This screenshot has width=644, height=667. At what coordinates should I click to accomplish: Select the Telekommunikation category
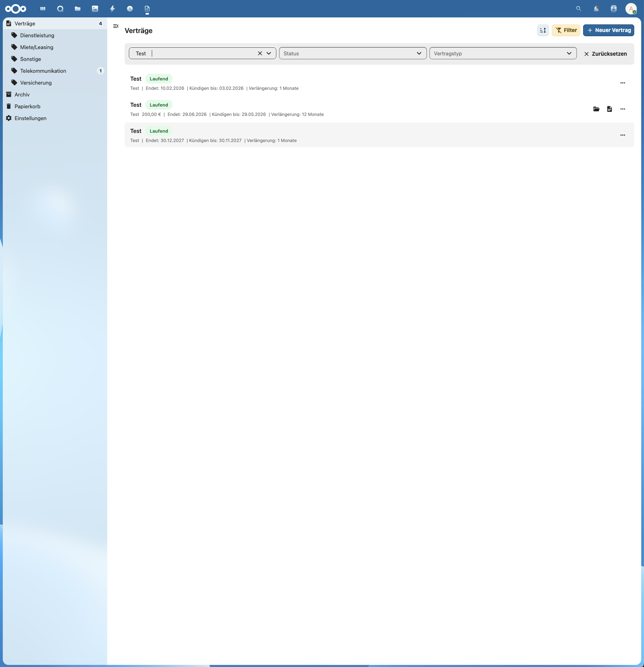[x=43, y=71]
